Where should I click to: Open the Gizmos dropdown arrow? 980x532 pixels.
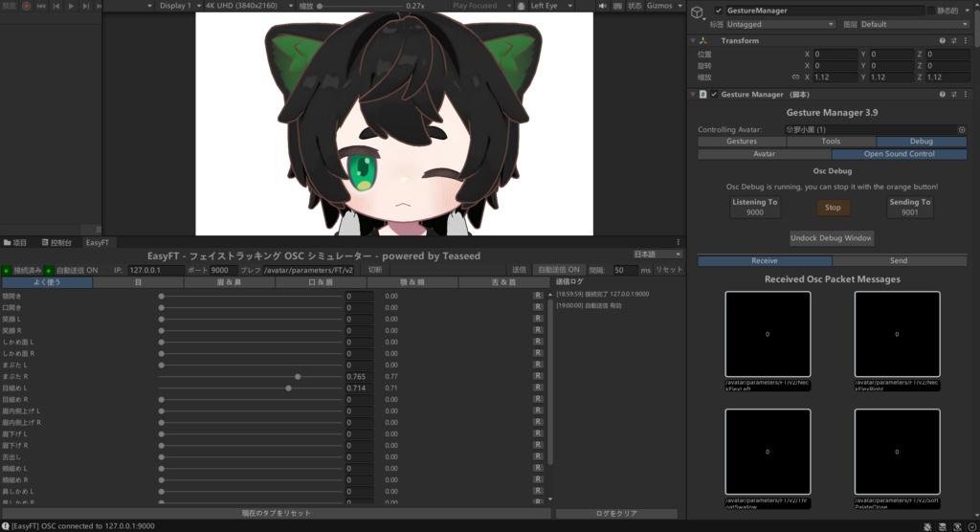(x=680, y=6)
